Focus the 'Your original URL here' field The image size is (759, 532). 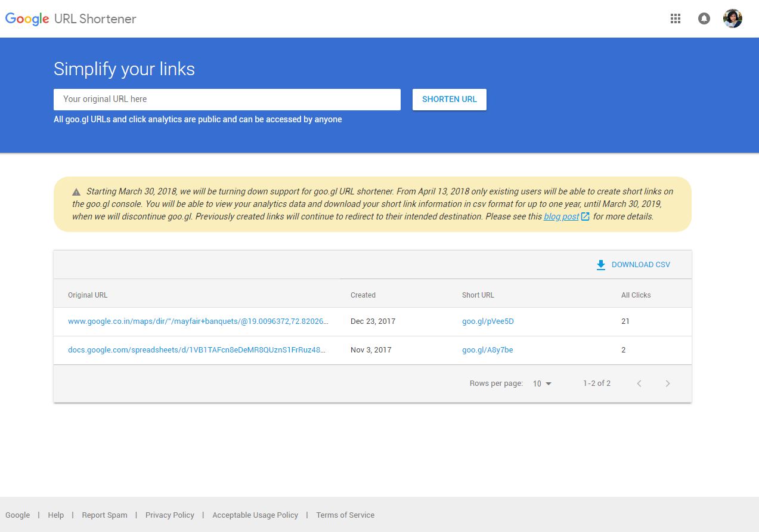[227, 100]
